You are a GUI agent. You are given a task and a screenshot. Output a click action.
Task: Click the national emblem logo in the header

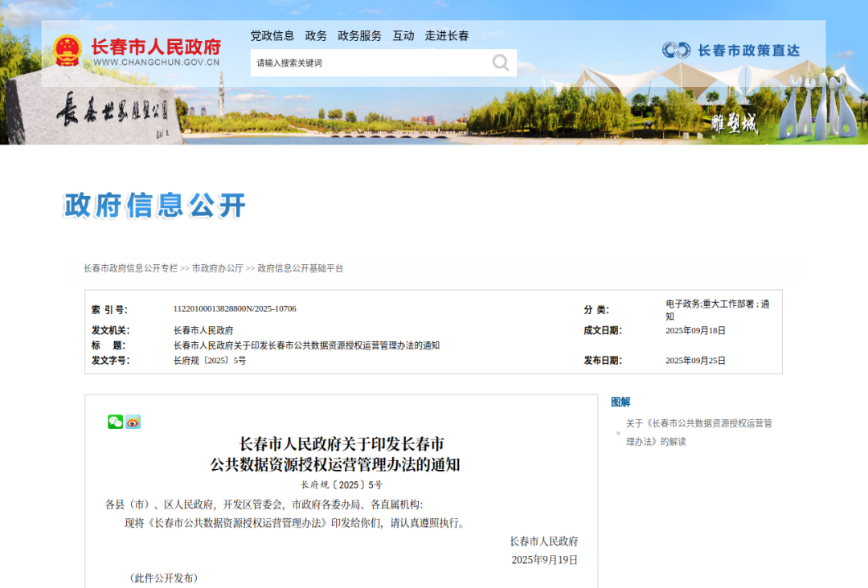click(x=68, y=51)
